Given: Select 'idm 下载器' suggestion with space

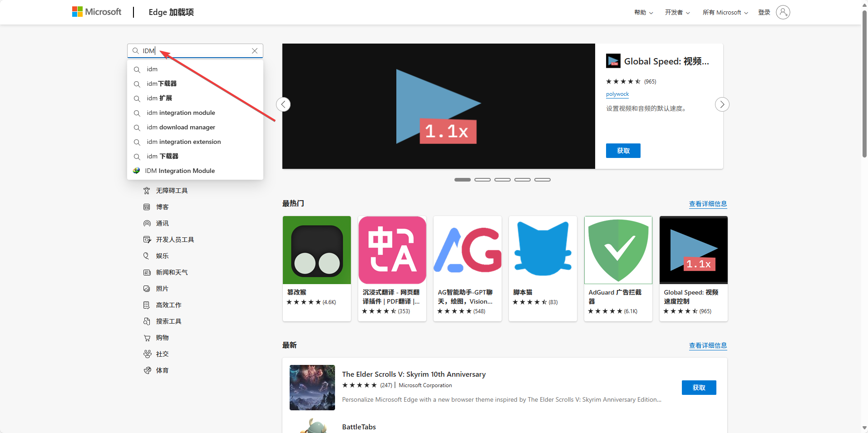Looking at the screenshot, I should coord(195,156).
